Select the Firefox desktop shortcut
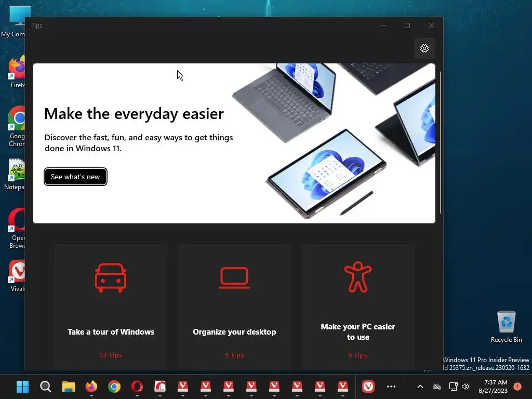532x399 pixels. [16, 72]
